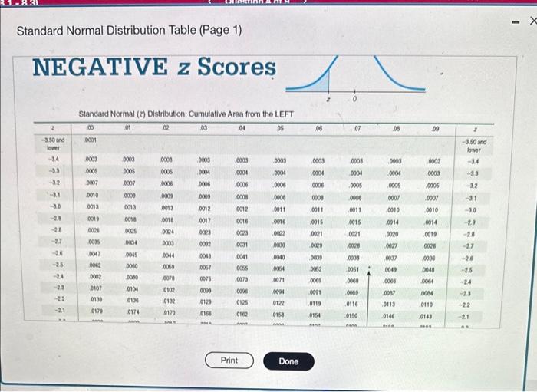This screenshot has height=392, width=537.
Task: Select cell .0104 in row -2.3
Action: tap(133, 289)
